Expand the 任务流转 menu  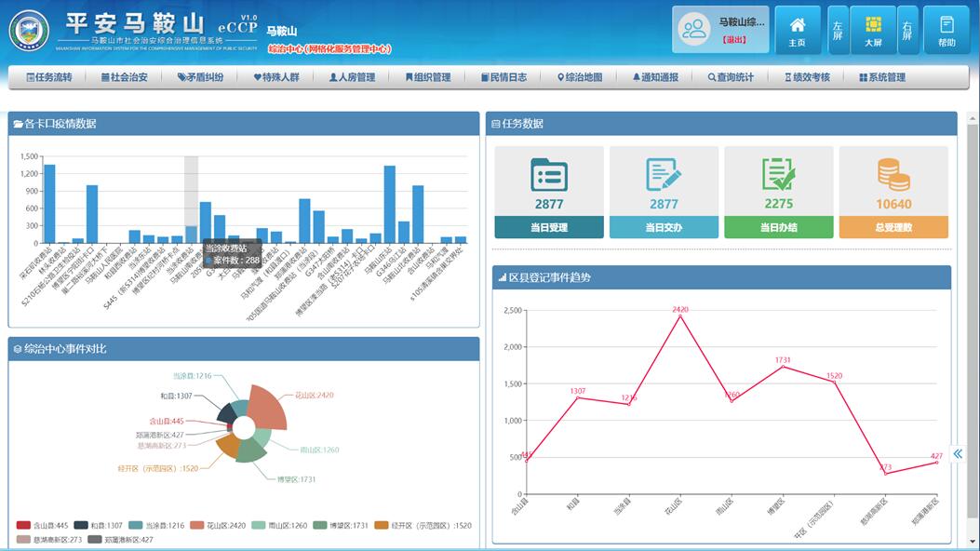pyautogui.click(x=49, y=77)
